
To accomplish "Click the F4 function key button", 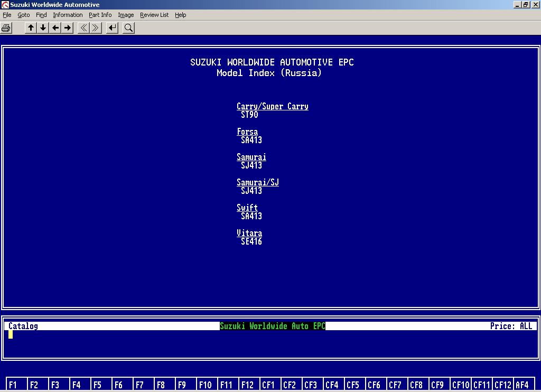I will click(x=80, y=385).
